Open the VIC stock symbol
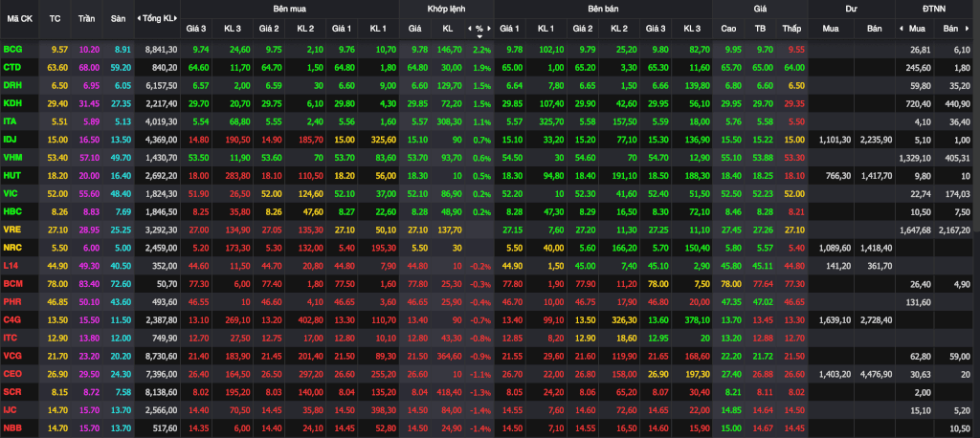980x438 pixels. [11, 193]
